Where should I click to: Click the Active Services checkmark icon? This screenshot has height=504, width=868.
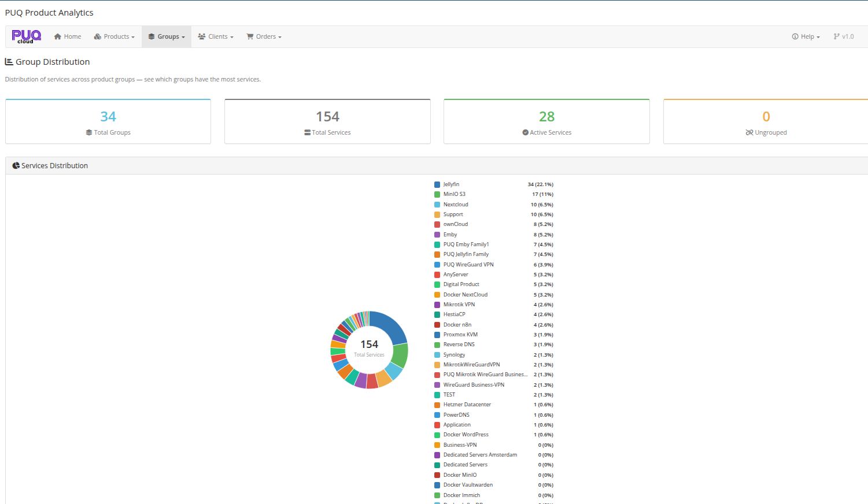tap(526, 132)
